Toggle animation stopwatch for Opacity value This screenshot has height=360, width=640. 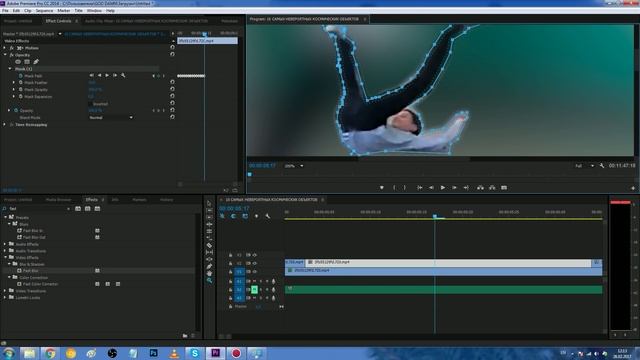(16, 111)
